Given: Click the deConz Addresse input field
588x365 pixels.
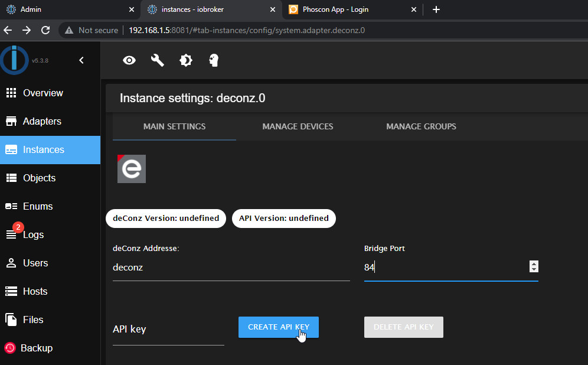Looking at the screenshot, I should pos(230,268).
